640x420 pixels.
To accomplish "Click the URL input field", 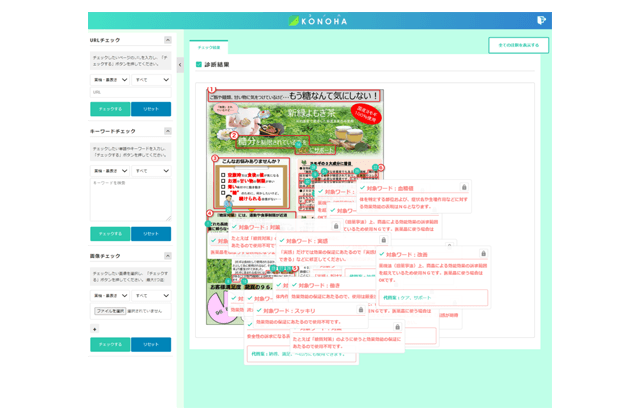I will [x=131, y=92].
